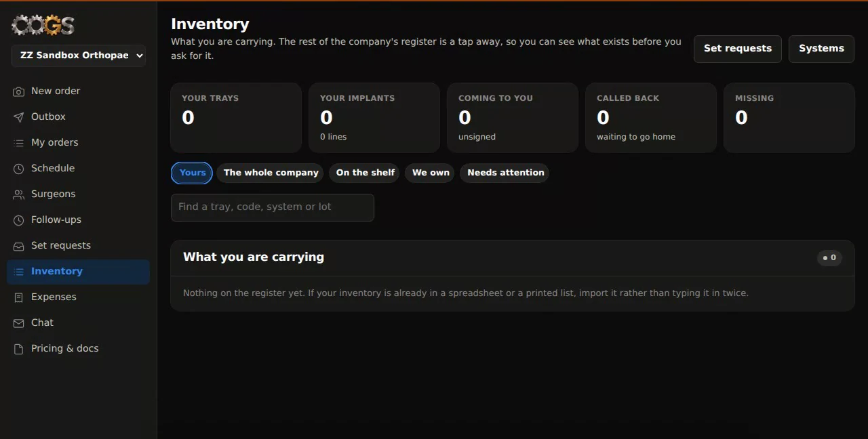
Task: Click the Set requests button in the header
Action: click(x=738, y=49)
